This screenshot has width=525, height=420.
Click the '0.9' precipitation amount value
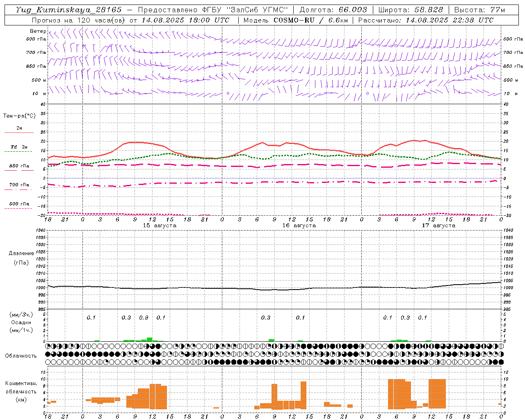(x=144, y=317)
